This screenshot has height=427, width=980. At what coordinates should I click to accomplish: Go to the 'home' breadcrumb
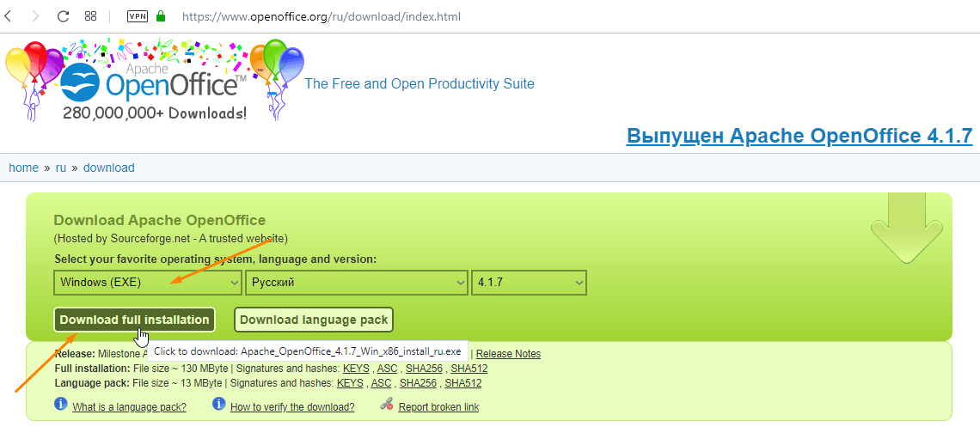(x=24, y=168)
